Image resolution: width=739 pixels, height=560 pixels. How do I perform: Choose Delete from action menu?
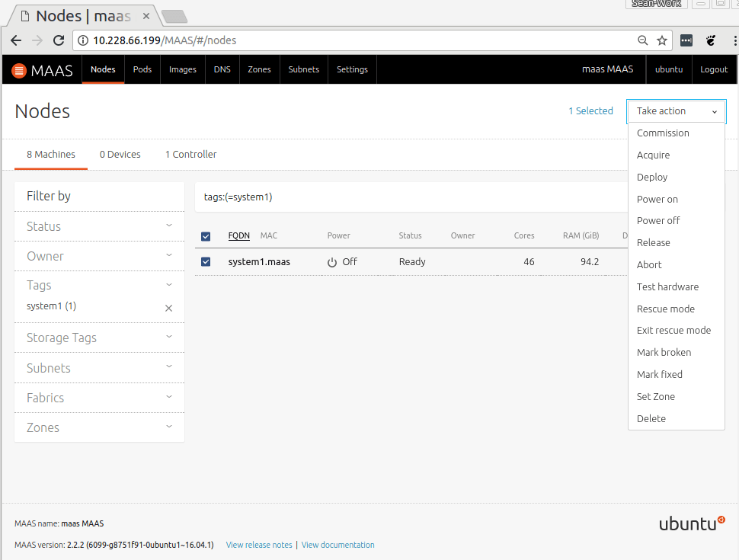[677, 418]
